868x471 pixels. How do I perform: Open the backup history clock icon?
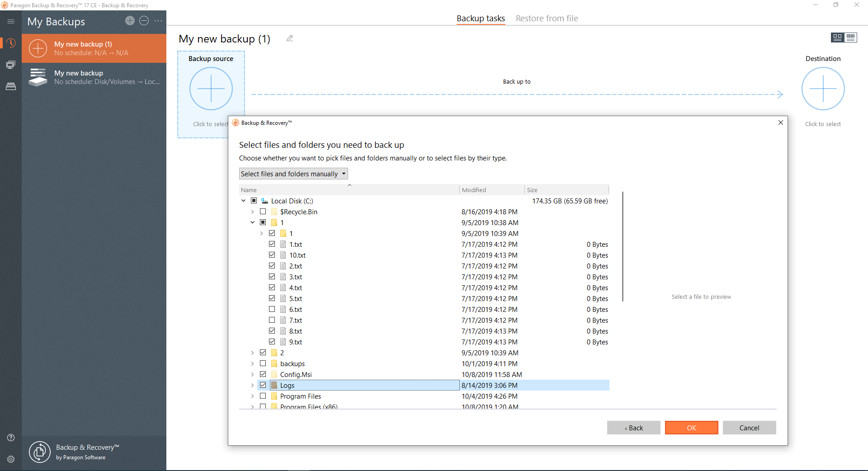pos(11,43)
